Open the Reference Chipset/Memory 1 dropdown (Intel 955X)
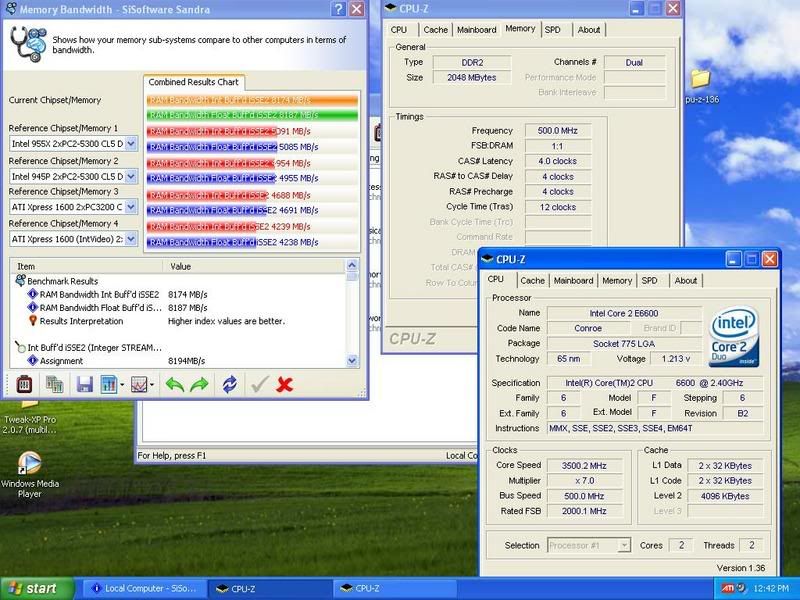This screenshot has width=800, height=600. tap(131, 144)
